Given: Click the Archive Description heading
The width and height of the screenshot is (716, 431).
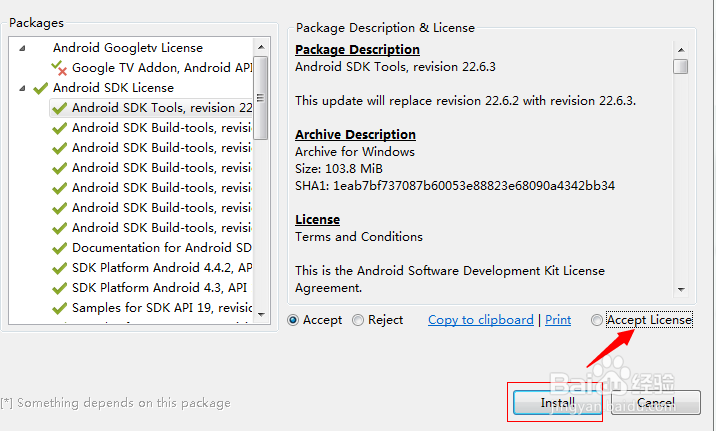Looking at the screenshot, I should [355, 135].
